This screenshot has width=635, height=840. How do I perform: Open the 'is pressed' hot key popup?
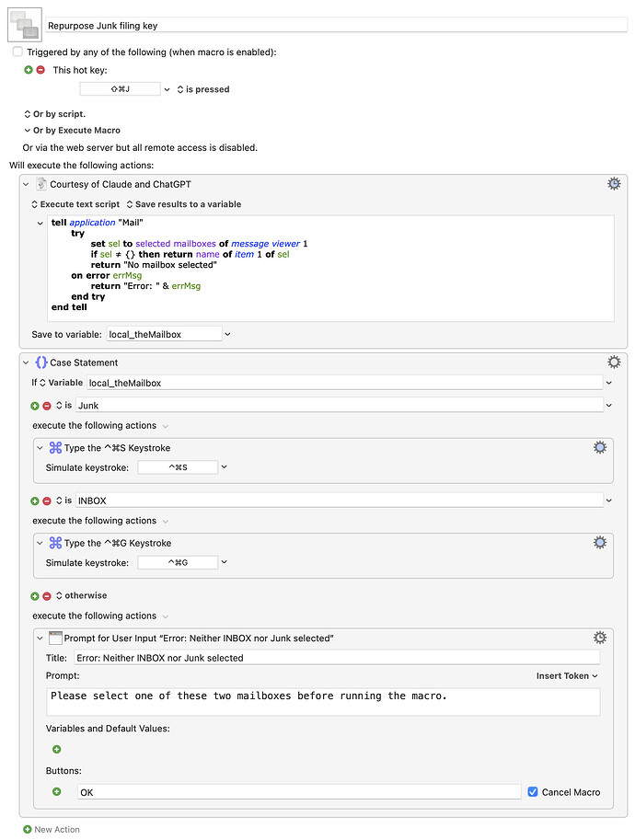(202, 89)
